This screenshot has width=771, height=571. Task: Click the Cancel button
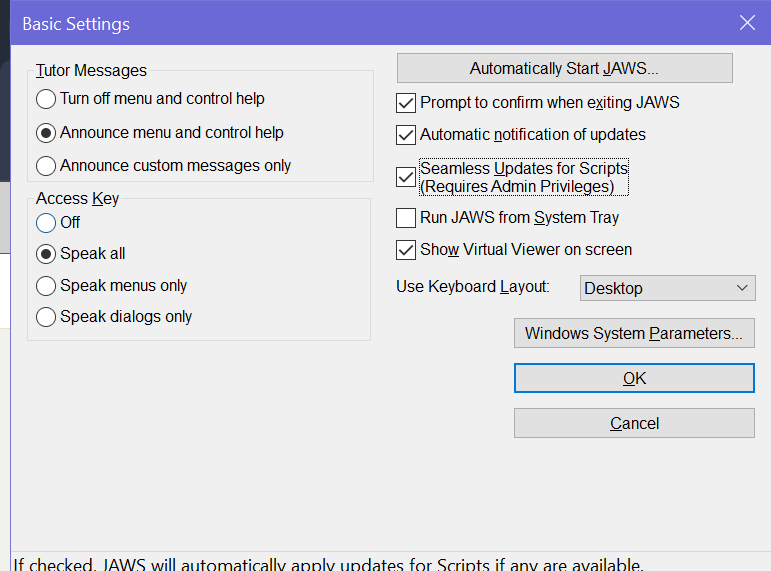coord(634,422)
